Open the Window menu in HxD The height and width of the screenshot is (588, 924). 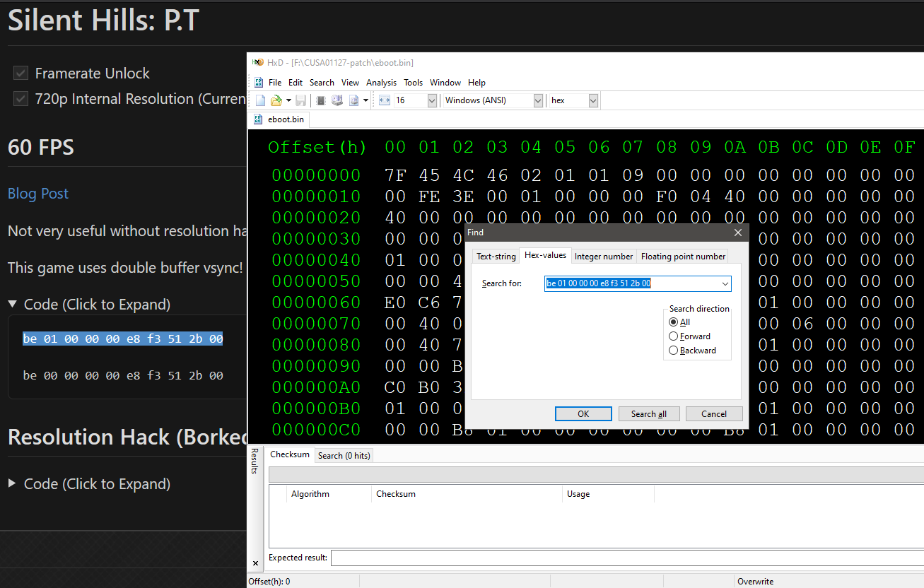click(x=445, y=83)
